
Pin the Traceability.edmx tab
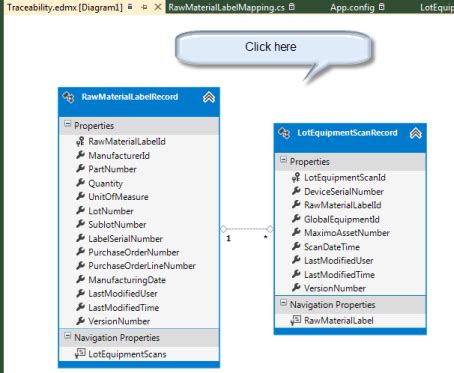[144, 7]
